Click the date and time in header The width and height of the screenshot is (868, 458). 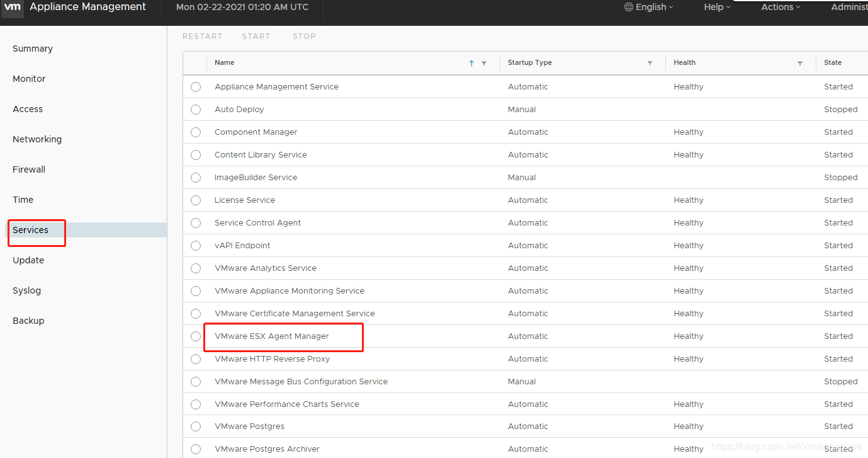[x=242, y=7]
